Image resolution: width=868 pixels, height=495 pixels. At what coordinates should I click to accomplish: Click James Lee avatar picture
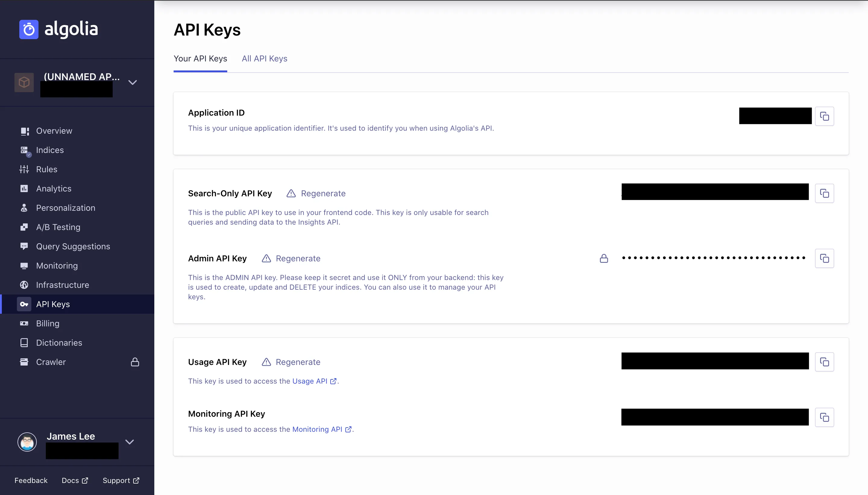point(27,442)
